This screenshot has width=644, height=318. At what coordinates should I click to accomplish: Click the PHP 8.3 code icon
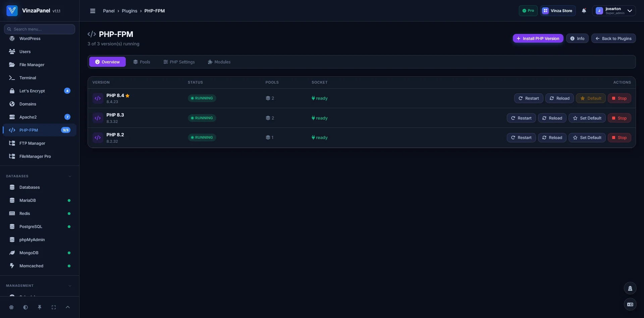pos(98,118)
